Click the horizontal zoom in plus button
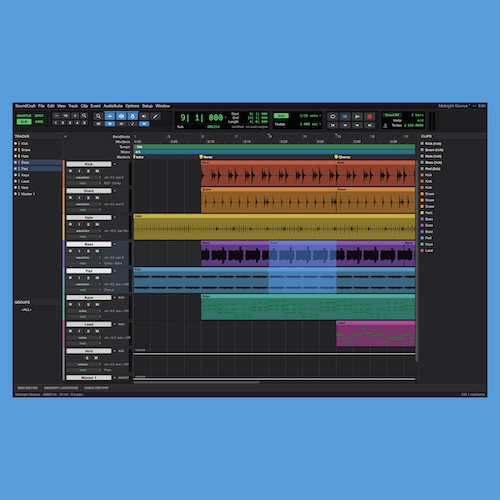 (x=75, y=116)
